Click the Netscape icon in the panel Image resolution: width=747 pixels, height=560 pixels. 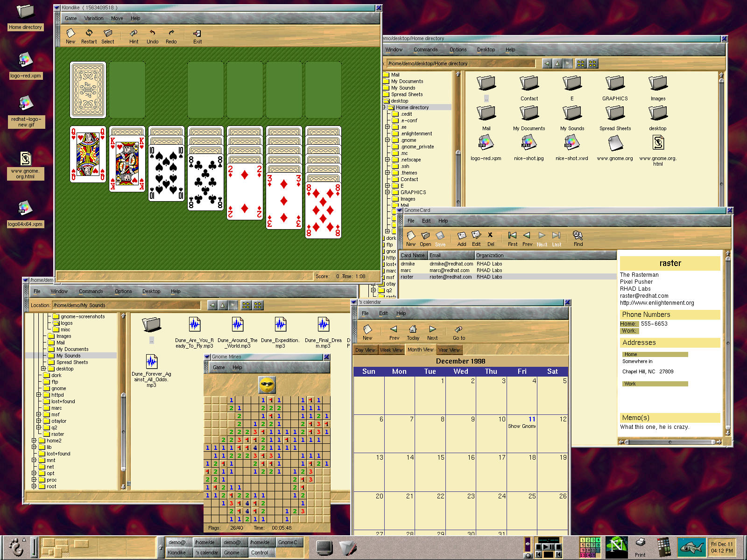616,547
